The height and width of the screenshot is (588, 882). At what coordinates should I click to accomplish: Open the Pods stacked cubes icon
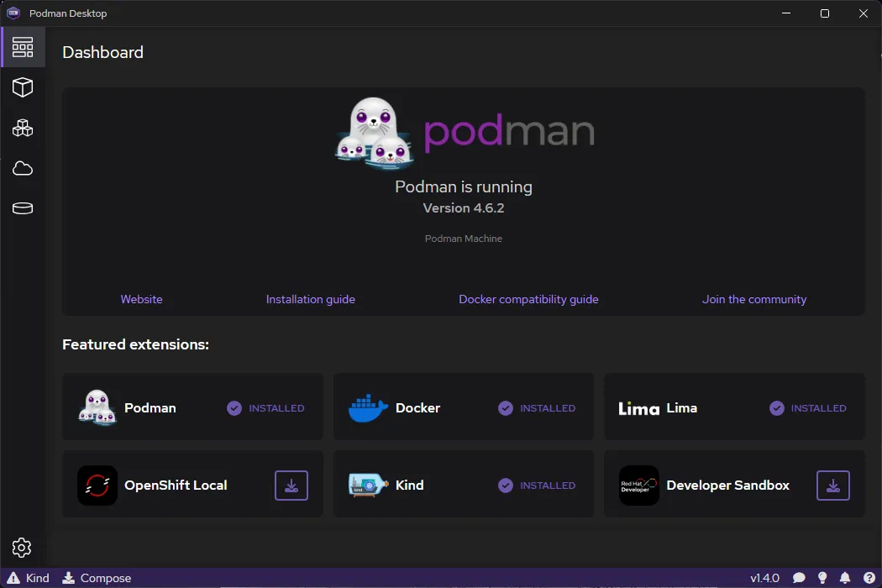pos(23,128)
